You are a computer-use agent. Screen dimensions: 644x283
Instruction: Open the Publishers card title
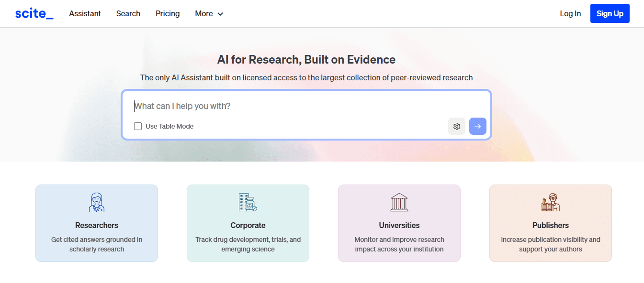pos(551,225)
